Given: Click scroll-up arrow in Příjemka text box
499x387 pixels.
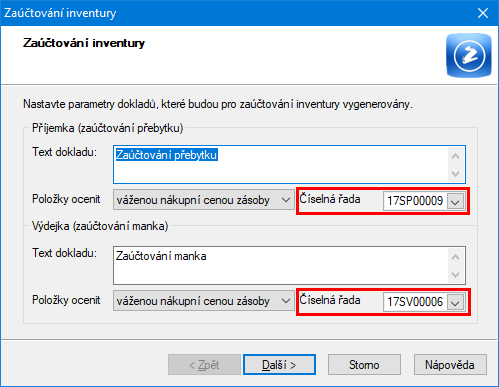Looking at the screenshot, I should (x=455, y=156).
